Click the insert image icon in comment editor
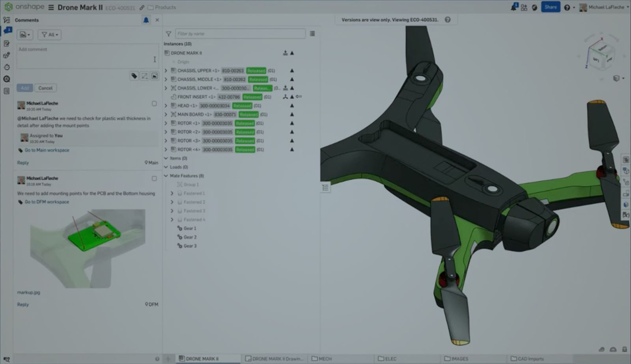631x364 pixels. tap(154, 76)
